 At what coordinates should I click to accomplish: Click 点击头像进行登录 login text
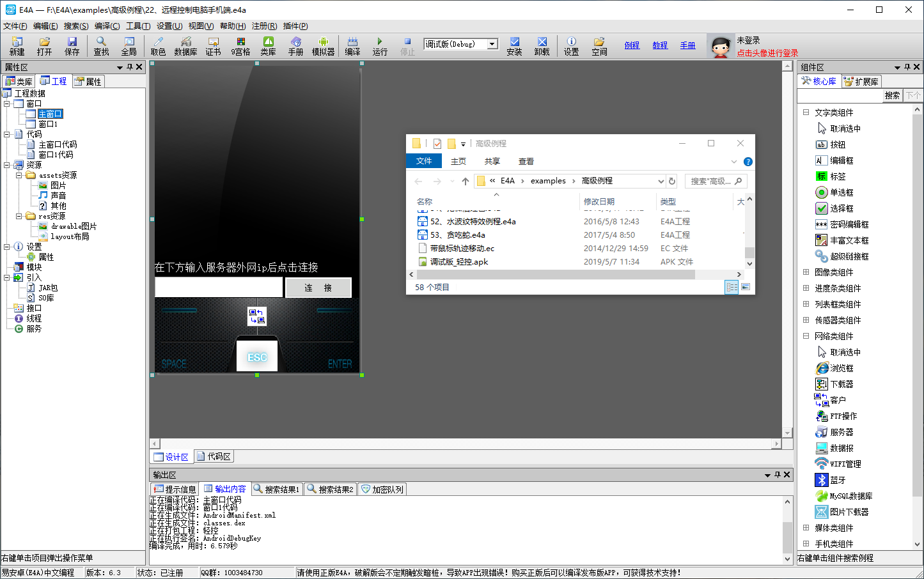point(767,53)
